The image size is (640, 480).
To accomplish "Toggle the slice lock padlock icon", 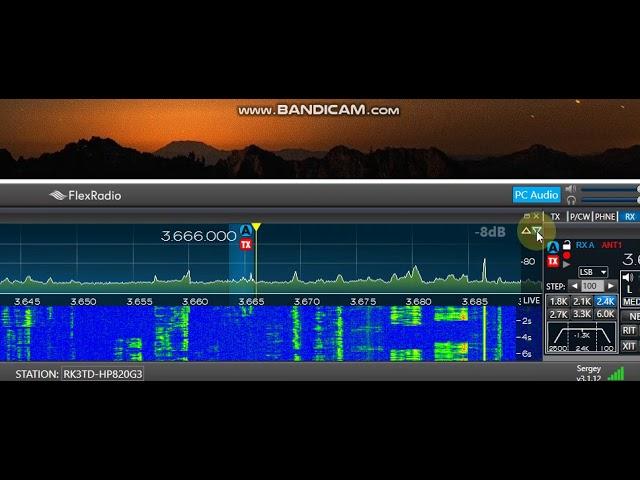I will (x=567, y=245).
